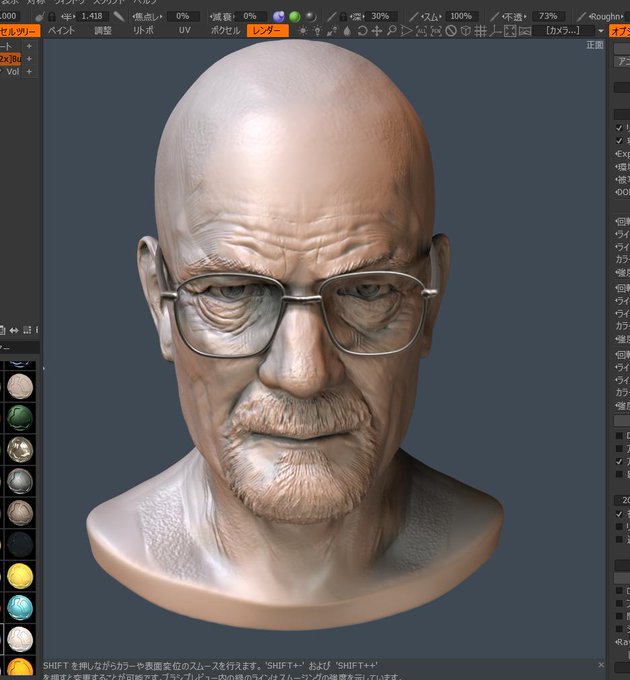Viewport: 630px width, 680px height.
Task: Switch to the 調整 tab
Action: point(103,30)
